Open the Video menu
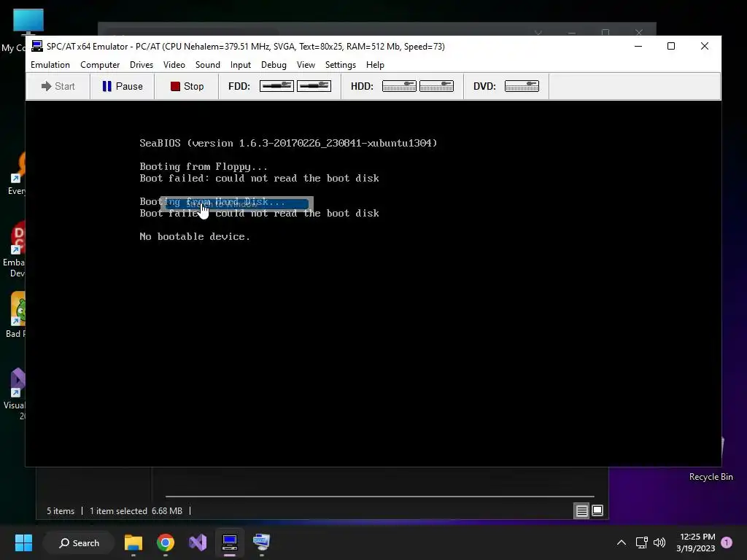Screen dimensions: 747x560 point(174,65)
